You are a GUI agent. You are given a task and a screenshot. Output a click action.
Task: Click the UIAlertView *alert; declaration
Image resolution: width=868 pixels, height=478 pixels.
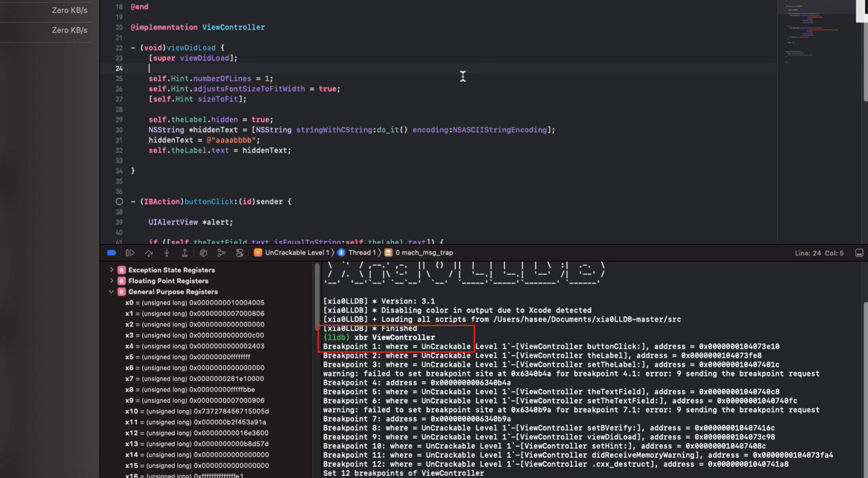(x=191, y=222)
